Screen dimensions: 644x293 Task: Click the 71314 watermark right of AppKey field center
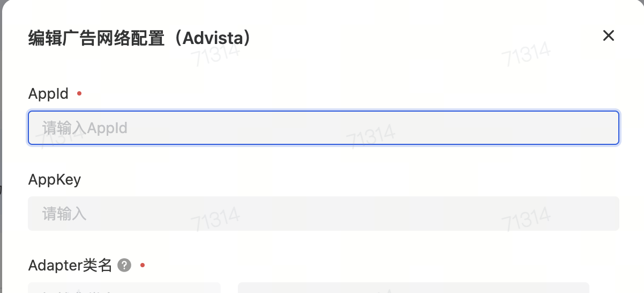526,218
